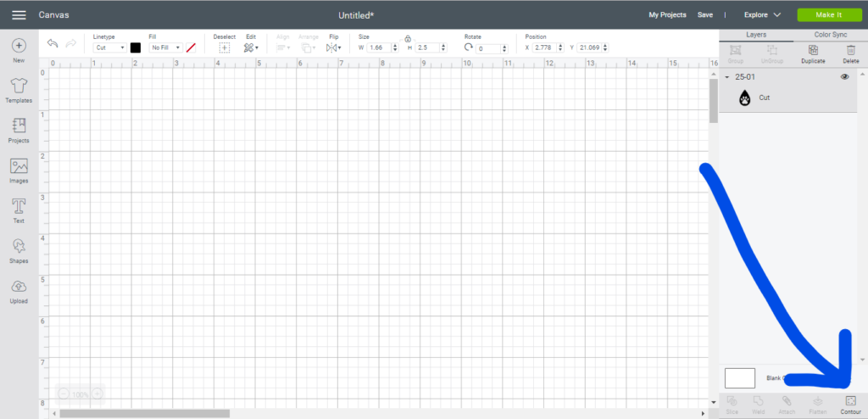
Task: Click the Upload icon
Action: 19,290
